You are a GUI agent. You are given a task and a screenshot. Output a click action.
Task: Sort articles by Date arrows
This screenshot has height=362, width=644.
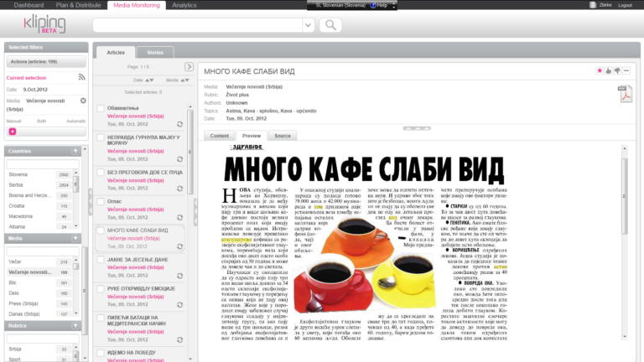point(149,80)
